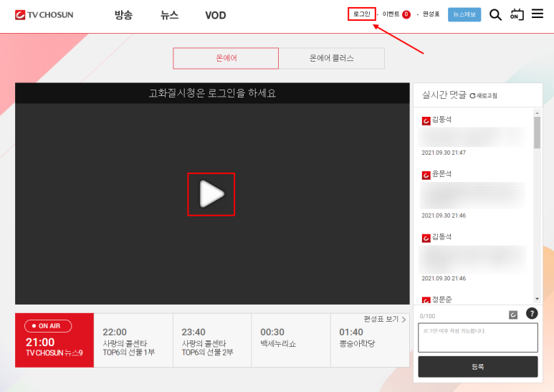Screen dimensions: 554x392
Task: Select the 21:00 TV CHOSUN 뉴스9 slot
Action: 54,340
